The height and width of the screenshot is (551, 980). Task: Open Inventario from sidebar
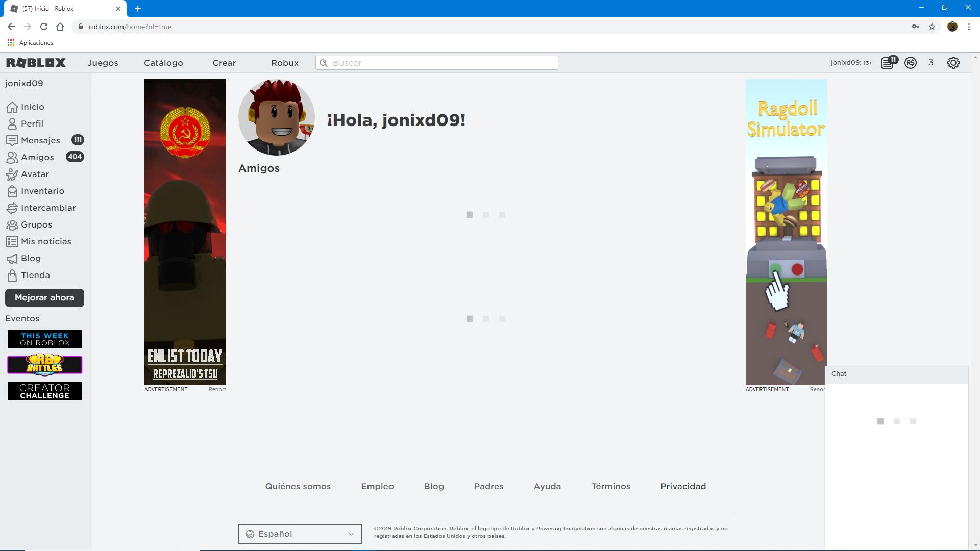[x=42, y=191]
